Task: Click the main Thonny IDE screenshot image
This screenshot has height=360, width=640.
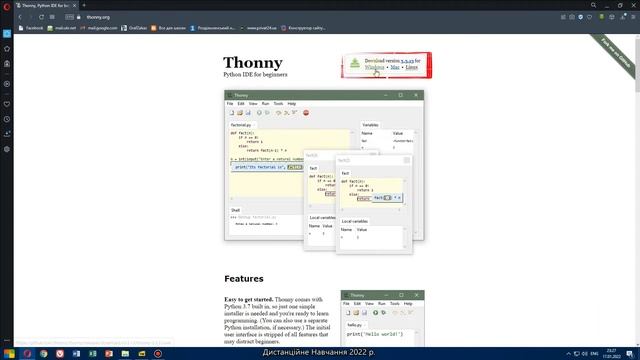Action: (324, 171)
